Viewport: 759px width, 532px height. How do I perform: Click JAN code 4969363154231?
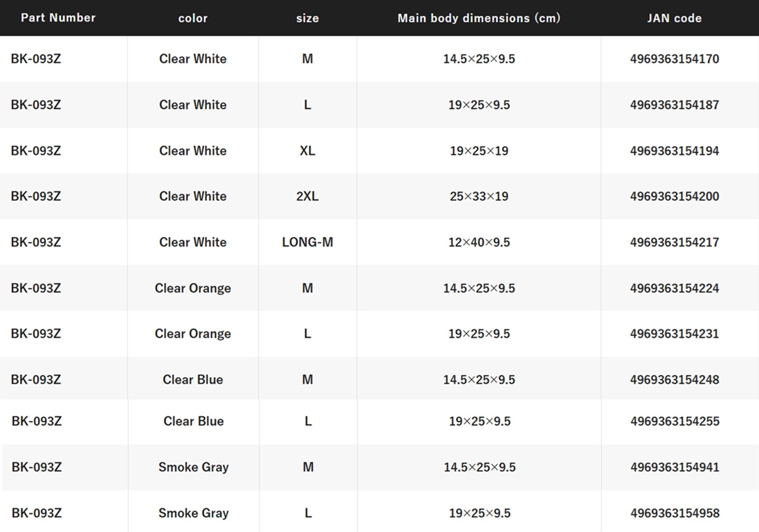pyautogui.click(x=674, y=333)
